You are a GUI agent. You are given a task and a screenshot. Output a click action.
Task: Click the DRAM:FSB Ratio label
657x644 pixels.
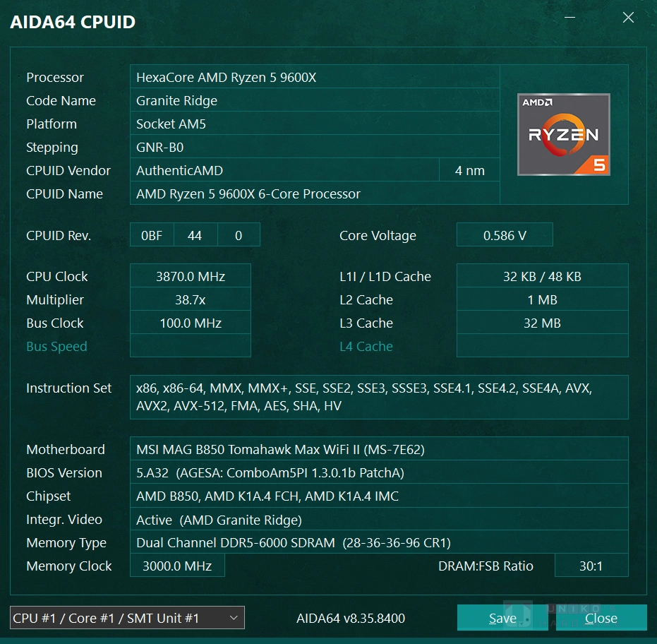(486, 566)
